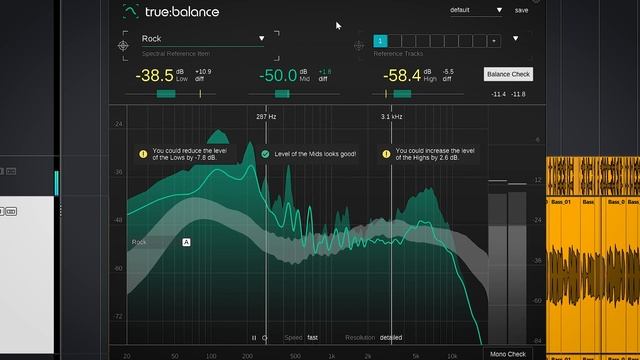Screen dimensions: 640x360
Task: Open the default preset dropdown
Action: tap(476, 10)
